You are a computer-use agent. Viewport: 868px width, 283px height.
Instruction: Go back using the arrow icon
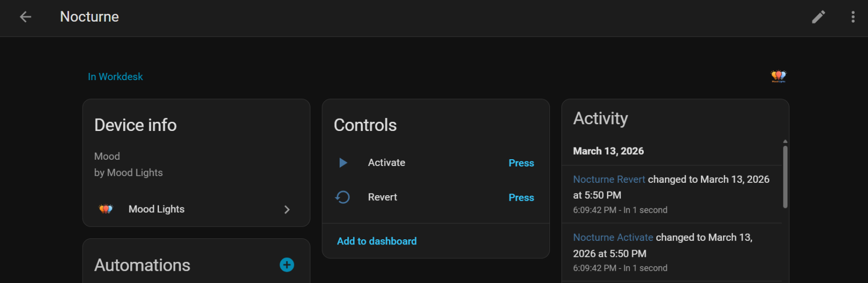click(x=25, y=17)
